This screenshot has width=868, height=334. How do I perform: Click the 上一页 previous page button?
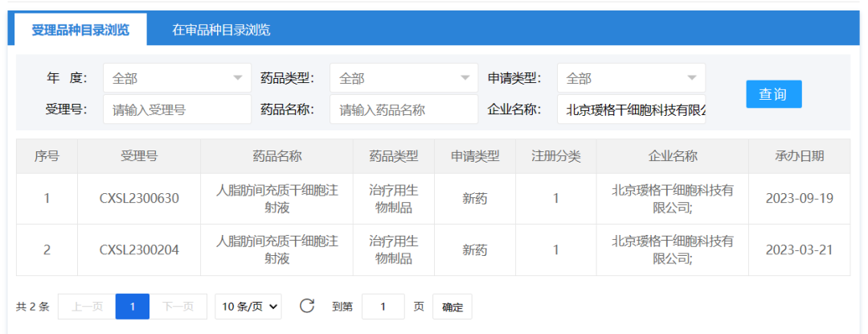tap(87, 306)
